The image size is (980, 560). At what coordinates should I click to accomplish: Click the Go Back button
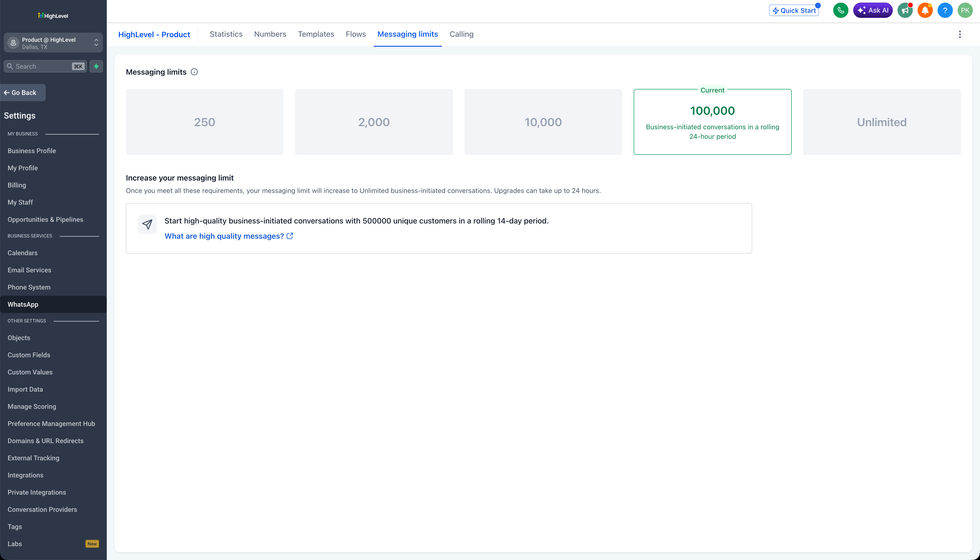click(23, 93)
